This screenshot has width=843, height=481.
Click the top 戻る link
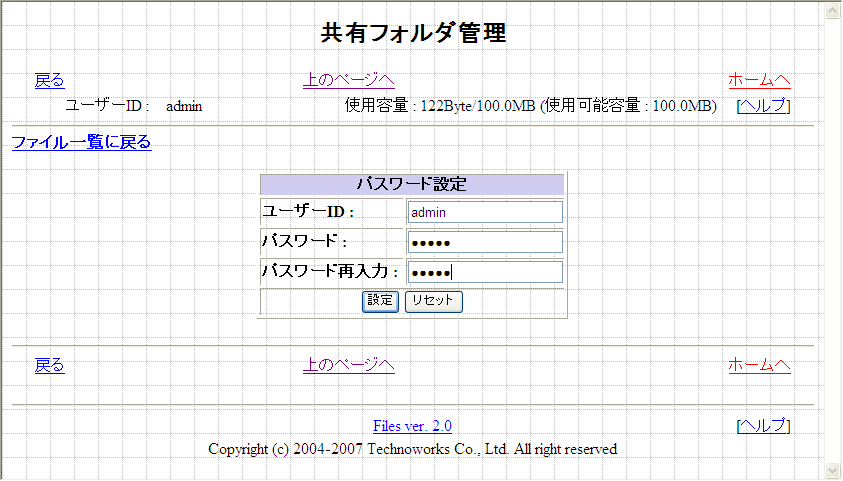click(49, 81)
